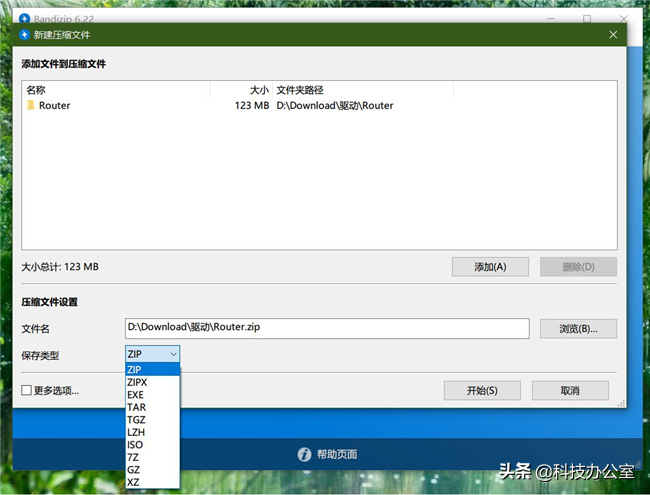Viewport: 650px width, 495px height.
Task: Select the Router folder row
Action: [x=319, y=105]
